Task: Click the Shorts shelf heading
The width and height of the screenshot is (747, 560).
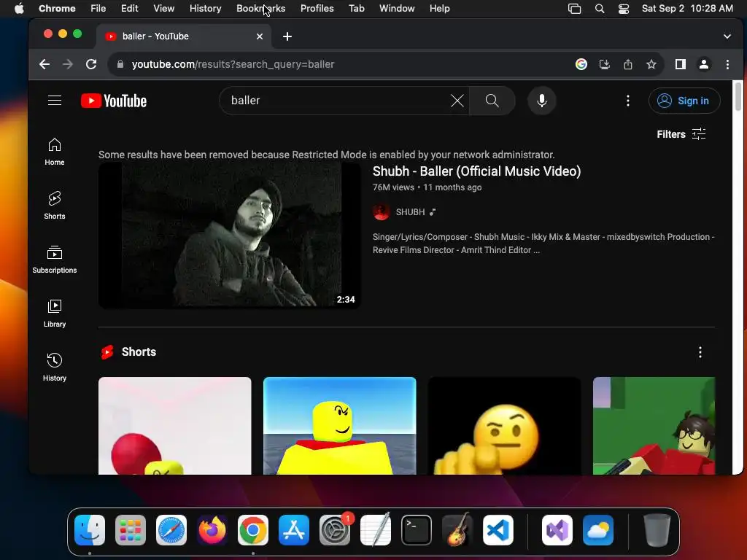Action: click(139, 352)
